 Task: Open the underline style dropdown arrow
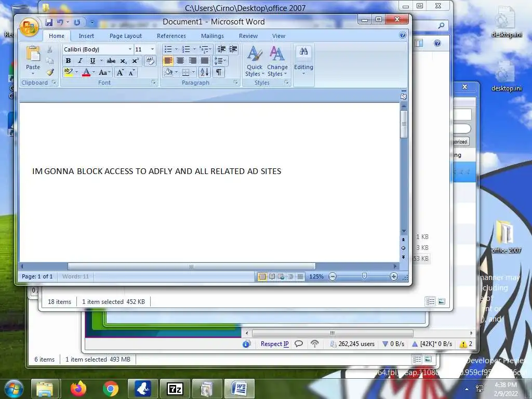(101, 61)
